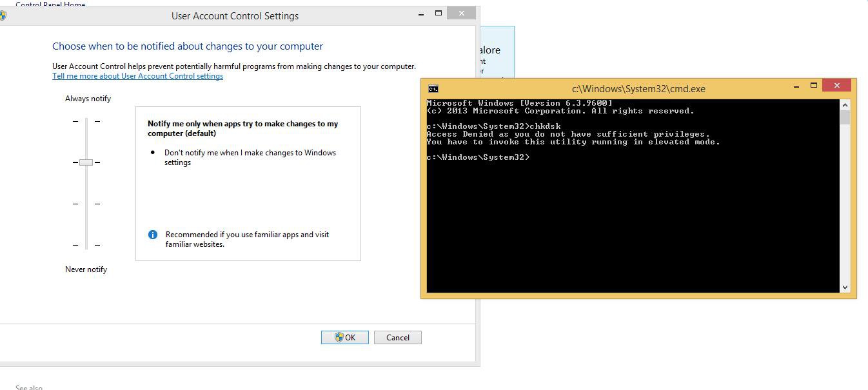Click the 'Never notify' label
Viewport: 868px width, 390px height.
pos(86,269)
